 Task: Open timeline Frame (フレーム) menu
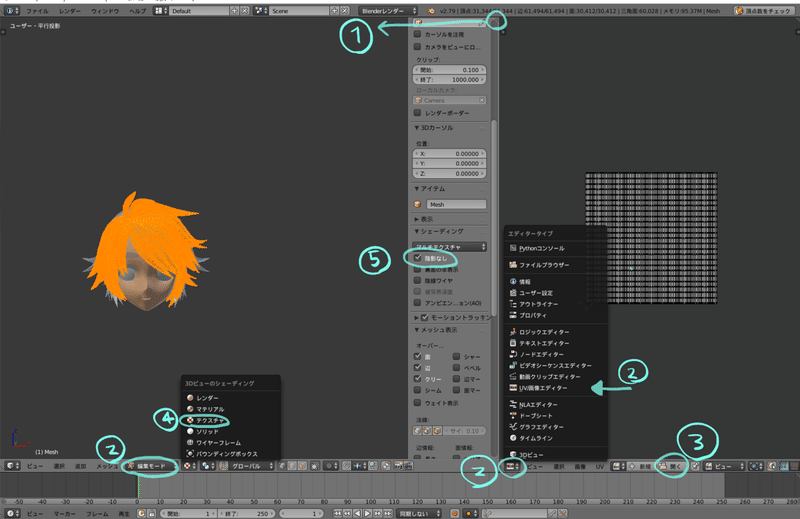click(x=97, y=513)
